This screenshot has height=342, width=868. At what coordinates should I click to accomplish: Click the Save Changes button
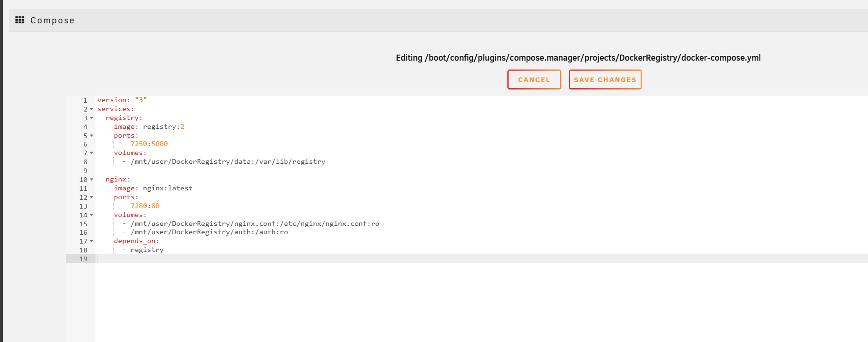coord(605,80)
